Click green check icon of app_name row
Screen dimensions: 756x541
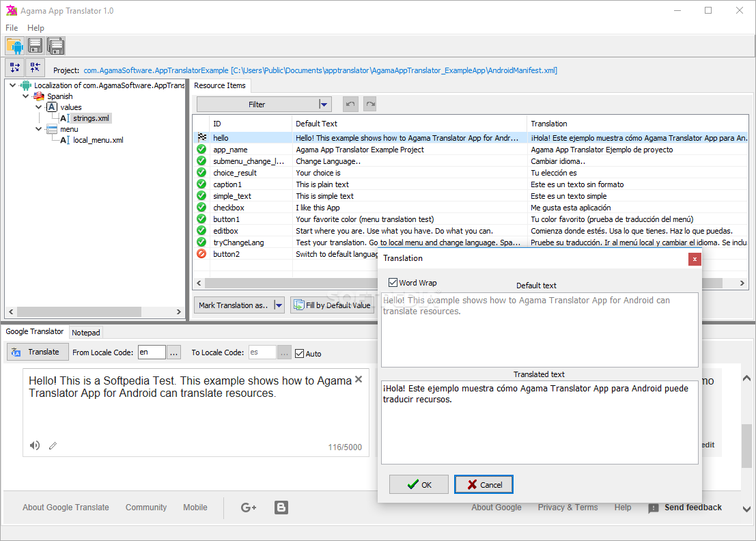pyautogui.click(x=201, y=150)
